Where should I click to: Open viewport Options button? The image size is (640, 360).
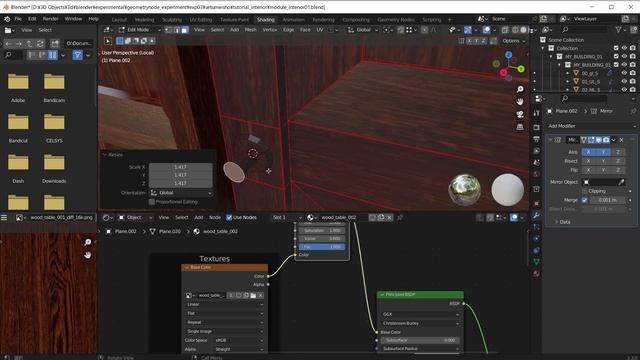tap(513, 41)
